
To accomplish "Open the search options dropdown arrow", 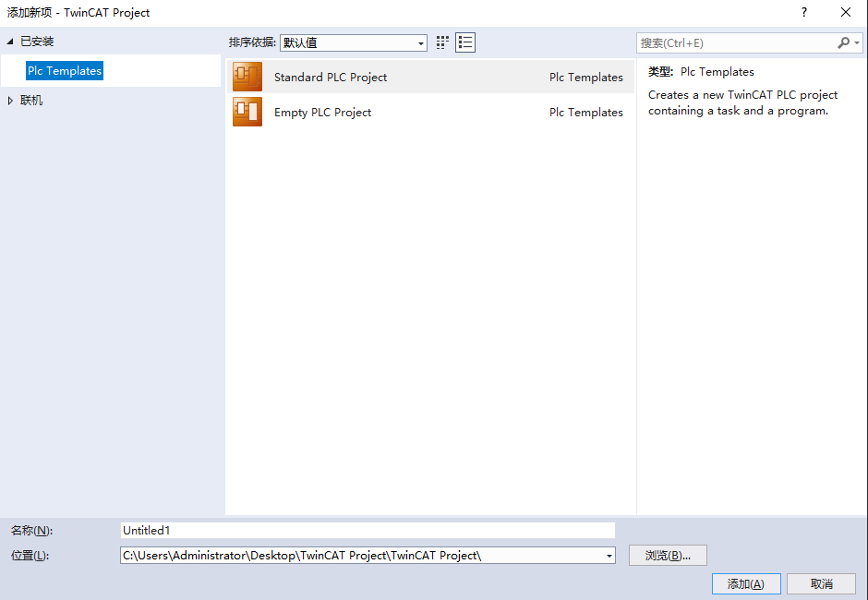I will 857,42.
